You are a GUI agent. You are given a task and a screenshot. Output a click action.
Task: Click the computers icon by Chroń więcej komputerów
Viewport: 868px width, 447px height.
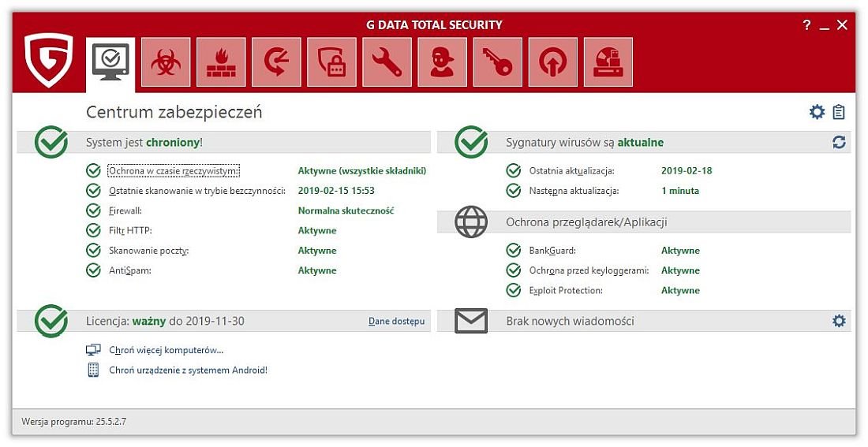tap(94, 349)
